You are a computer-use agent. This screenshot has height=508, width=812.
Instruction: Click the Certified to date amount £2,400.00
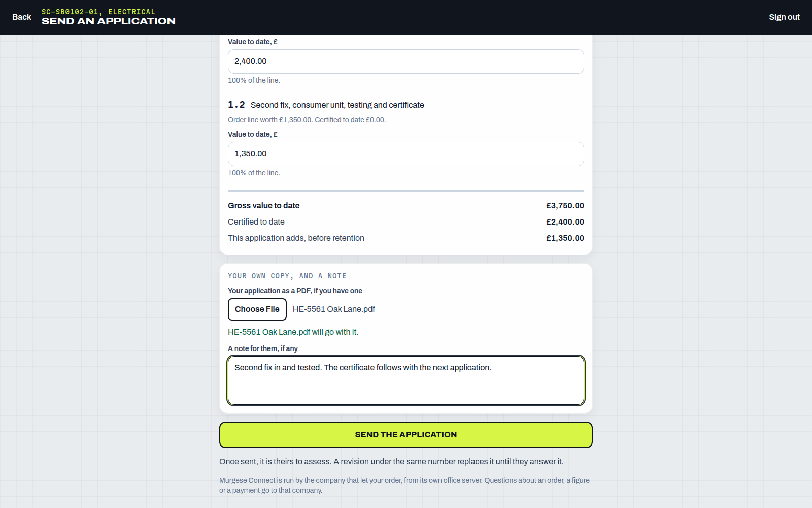565,222
